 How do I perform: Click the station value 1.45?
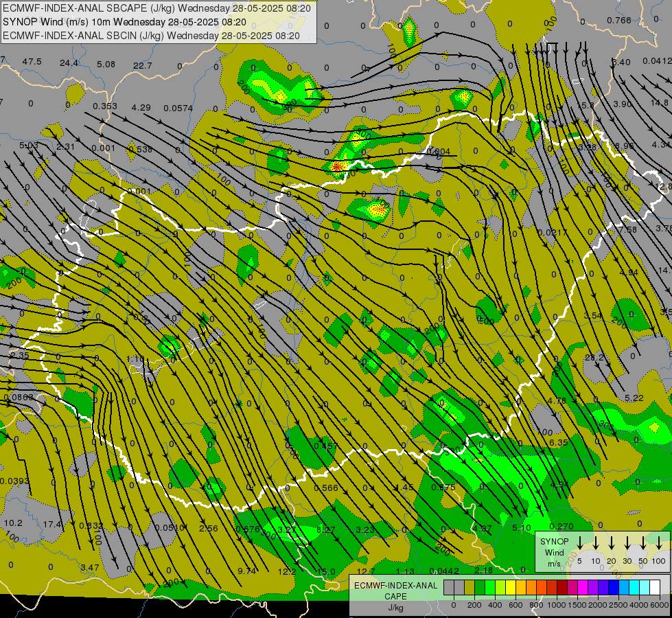click(x=404, y=487)
